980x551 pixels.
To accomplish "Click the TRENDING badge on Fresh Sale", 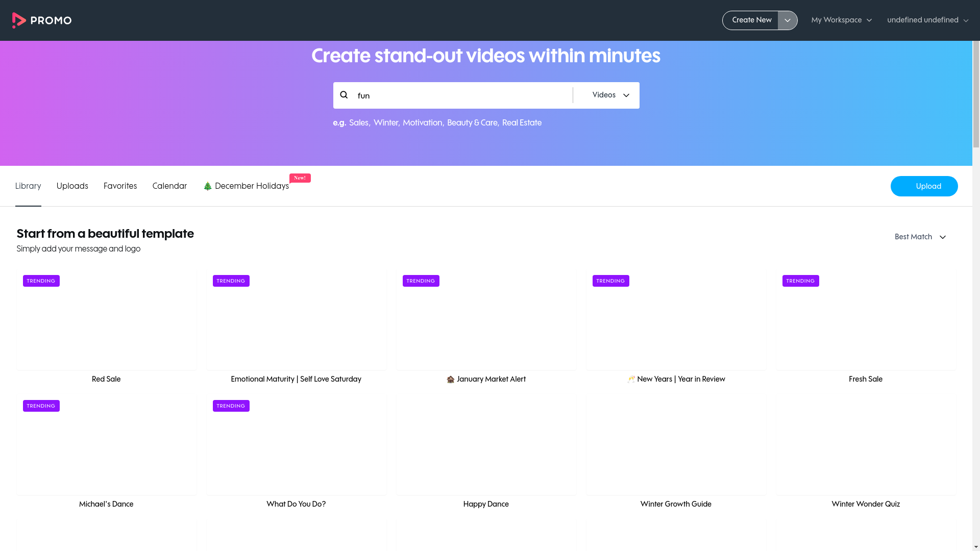I will point(801,281).
